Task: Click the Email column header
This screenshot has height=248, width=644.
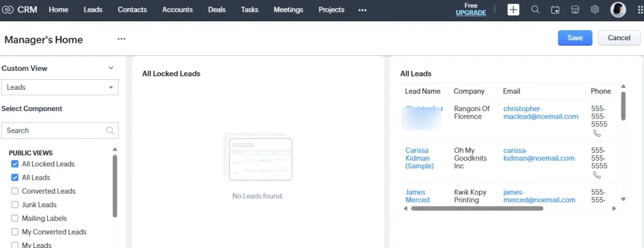Action: (512, 91)
